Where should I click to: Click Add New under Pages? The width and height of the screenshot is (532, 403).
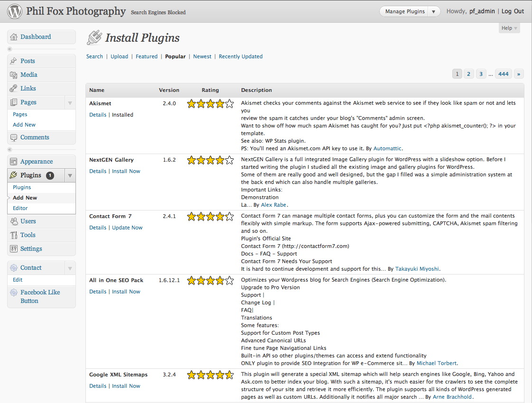point(24,125)
